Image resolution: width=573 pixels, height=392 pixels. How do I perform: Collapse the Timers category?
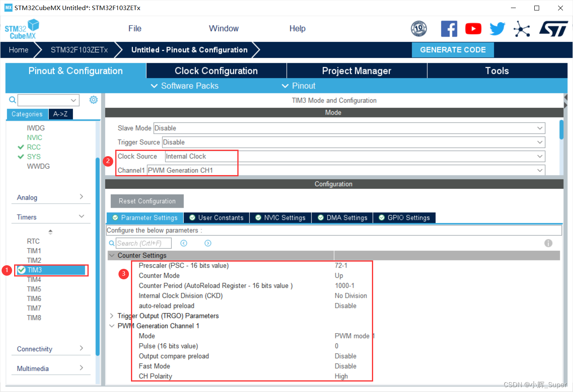[50, 217]
